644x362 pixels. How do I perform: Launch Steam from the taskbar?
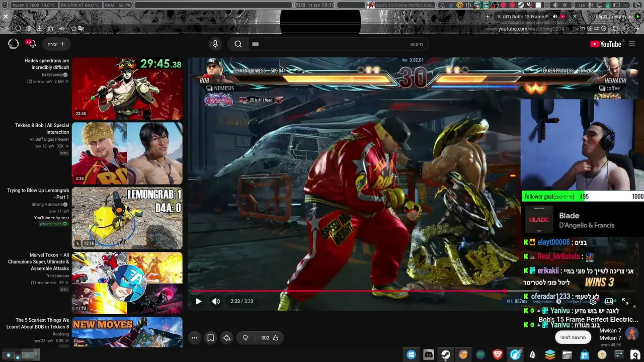(446, 354)
